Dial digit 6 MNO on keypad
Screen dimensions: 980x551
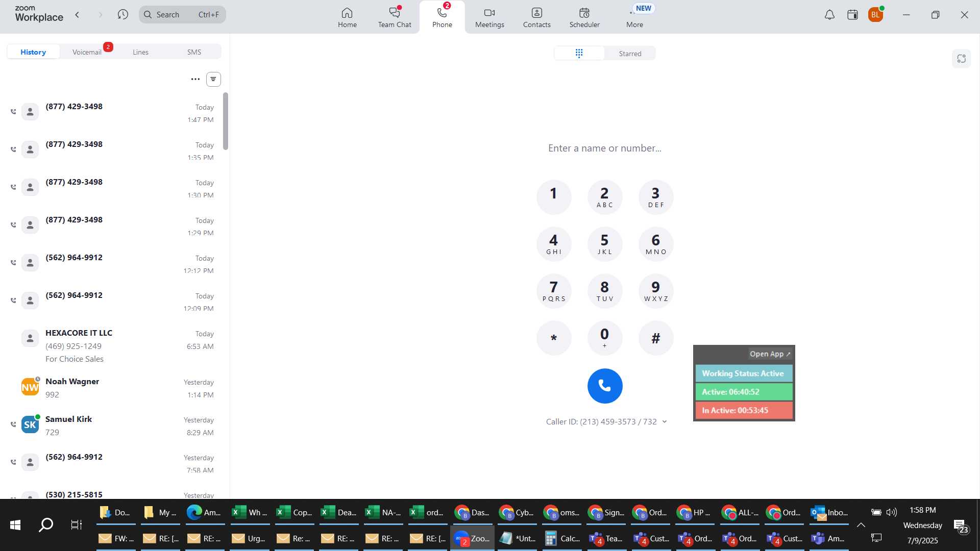tap(656, 244)
